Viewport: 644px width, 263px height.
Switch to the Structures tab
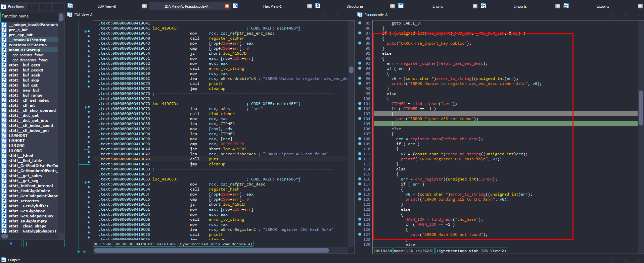coord(355,6)
